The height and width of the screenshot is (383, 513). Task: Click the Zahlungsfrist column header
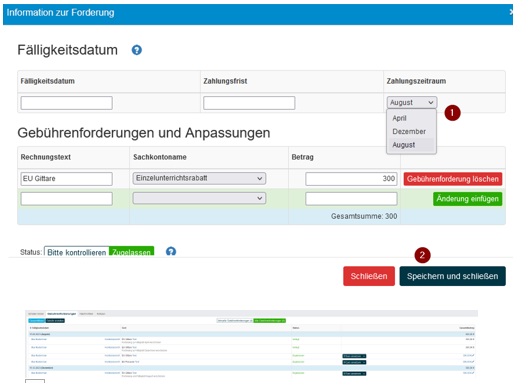click(225, 81)
